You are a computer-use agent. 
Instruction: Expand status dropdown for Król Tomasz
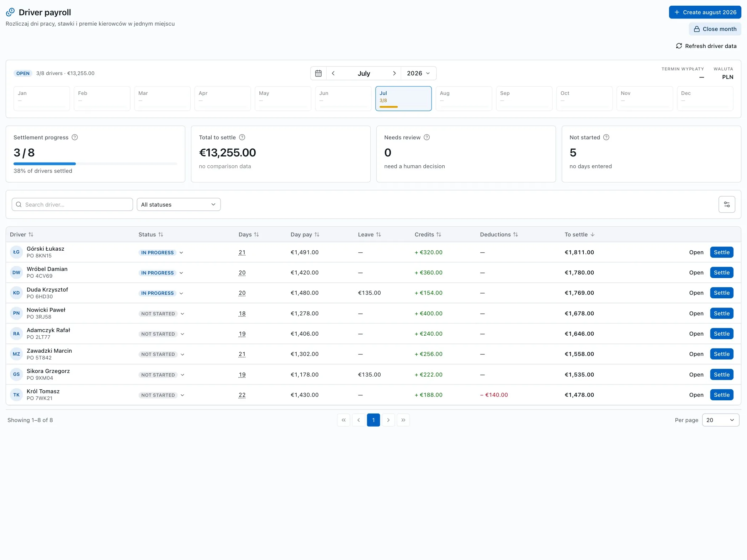pyautogui.click(x=182, y=395)
